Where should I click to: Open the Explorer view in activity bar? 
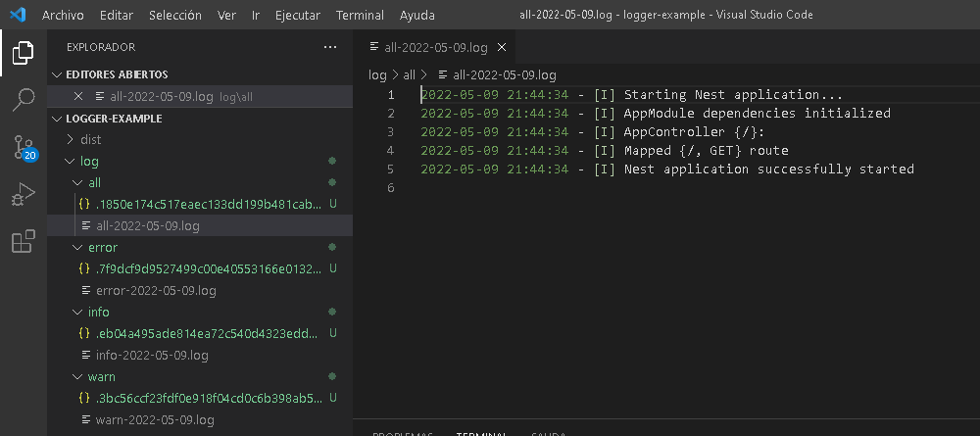pyautogui.click(x=24, y=53)
